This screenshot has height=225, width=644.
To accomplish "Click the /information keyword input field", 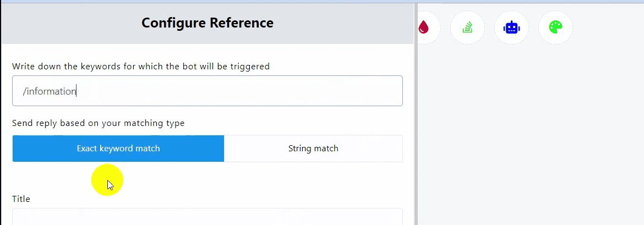I will [207, 91].
